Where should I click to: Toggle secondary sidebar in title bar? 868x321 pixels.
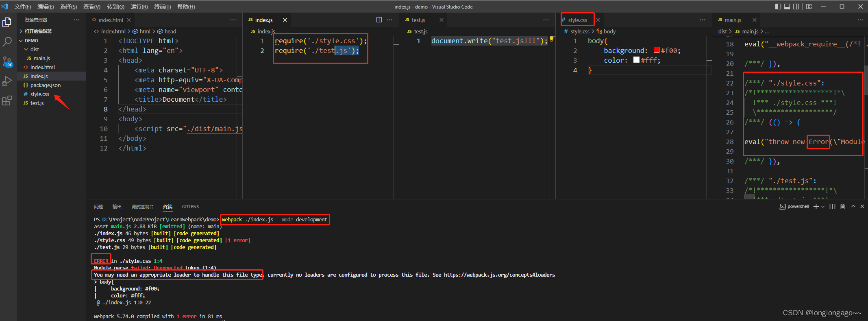pos(796,7)
